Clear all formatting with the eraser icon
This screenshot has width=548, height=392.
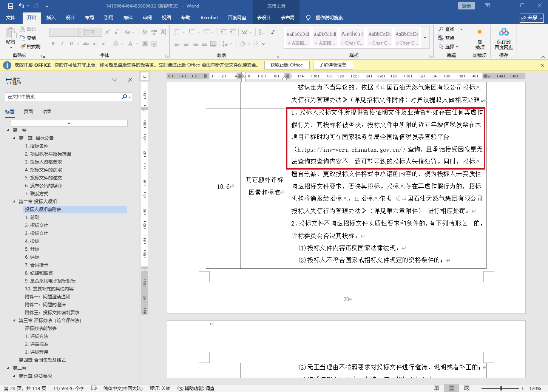(145, 32)
